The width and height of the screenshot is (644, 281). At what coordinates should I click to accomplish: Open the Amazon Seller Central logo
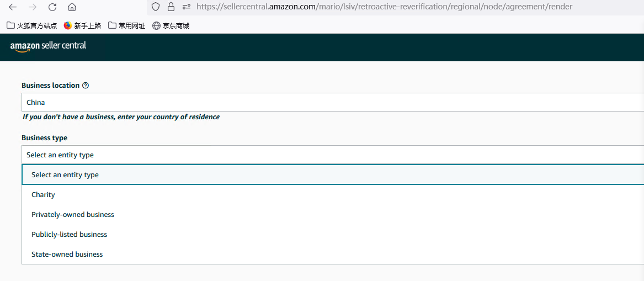click(48, 46)
